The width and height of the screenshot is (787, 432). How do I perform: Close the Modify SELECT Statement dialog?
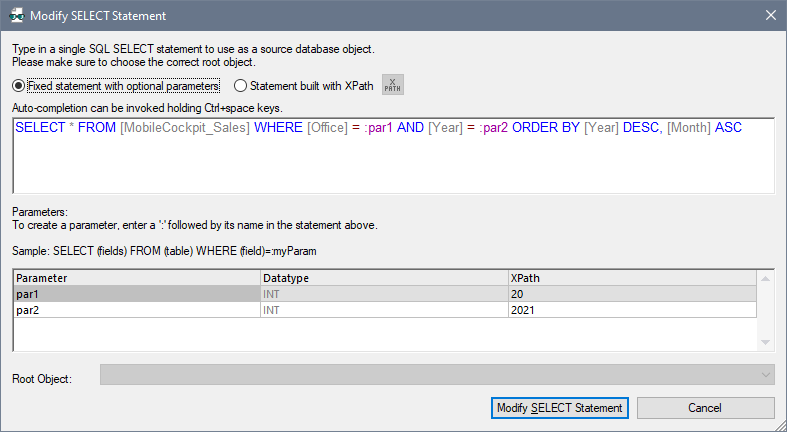[x=769, y=16]
